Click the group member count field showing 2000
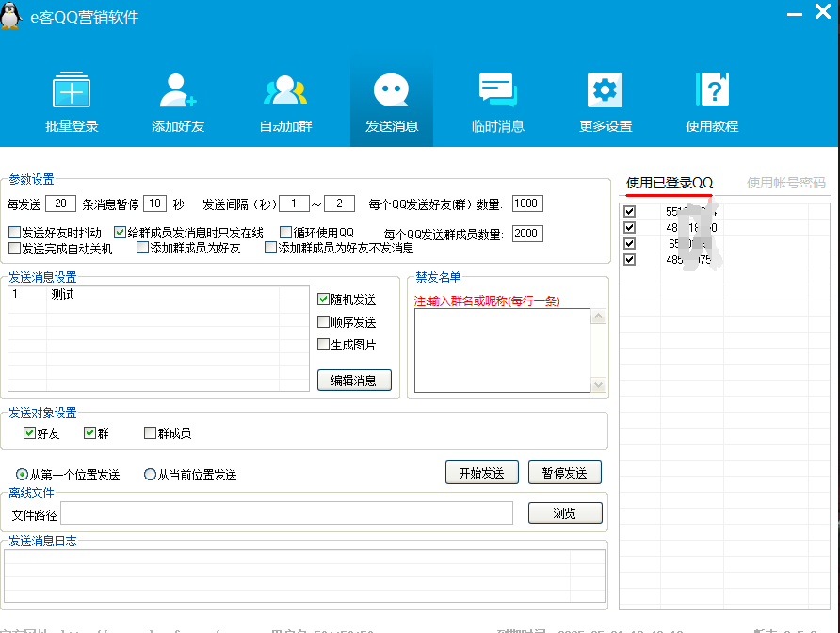840x633 pixels. tap(527, 234)
